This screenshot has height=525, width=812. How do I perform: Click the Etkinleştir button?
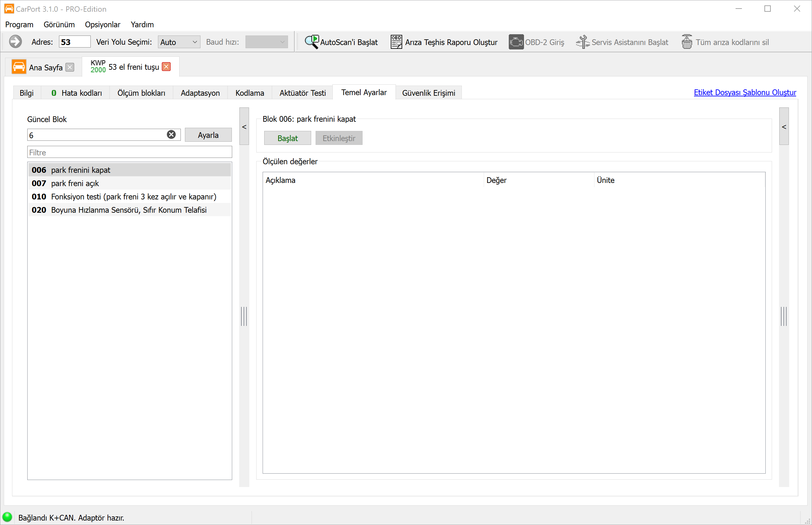(x=339, y=138)
